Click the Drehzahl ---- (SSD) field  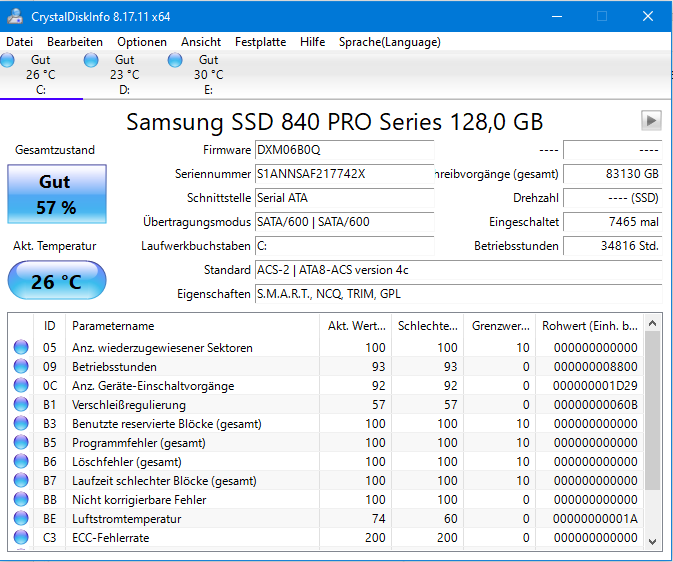pyautogui.click(x=612, y=198)
